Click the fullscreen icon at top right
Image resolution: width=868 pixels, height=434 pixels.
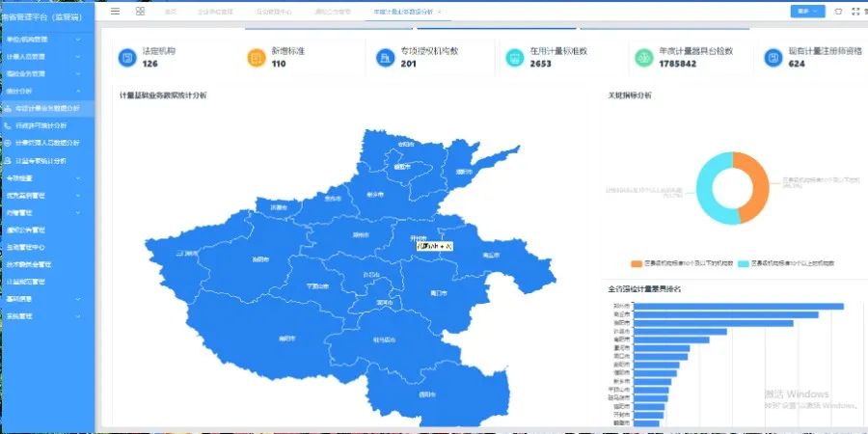coord(854,11)
